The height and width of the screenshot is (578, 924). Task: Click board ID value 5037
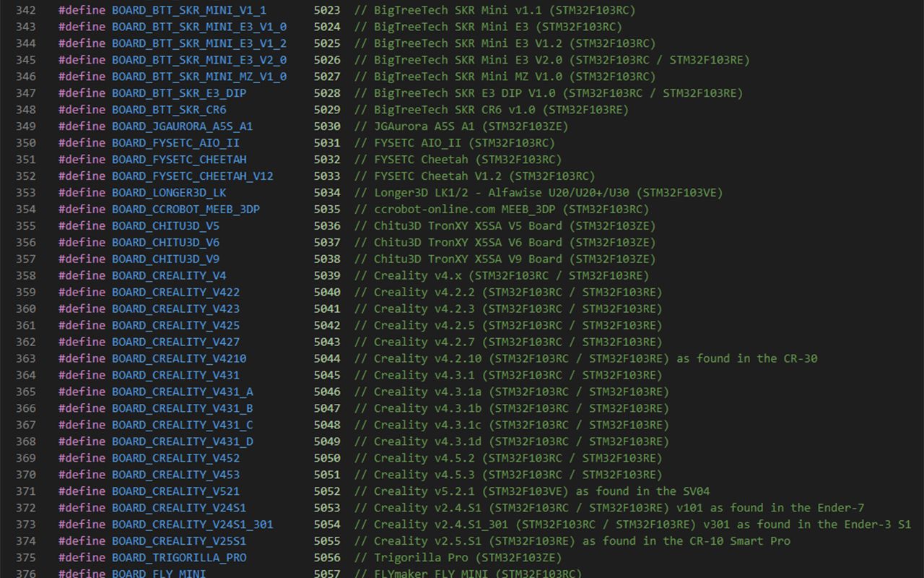pos(327,243)
